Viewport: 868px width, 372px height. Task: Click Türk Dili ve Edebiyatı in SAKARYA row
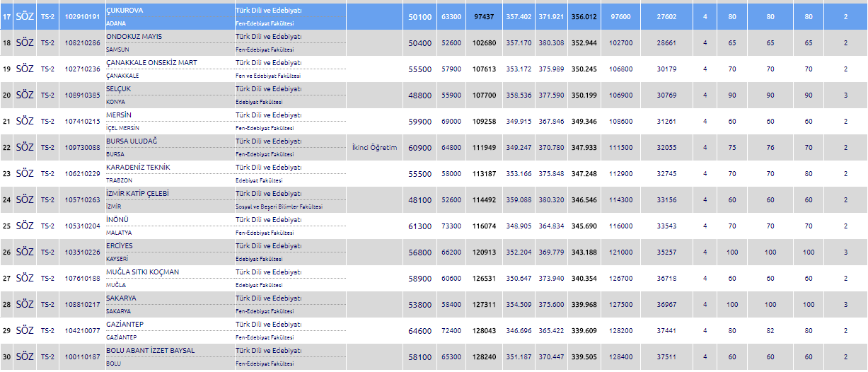(x=268, y=298)
